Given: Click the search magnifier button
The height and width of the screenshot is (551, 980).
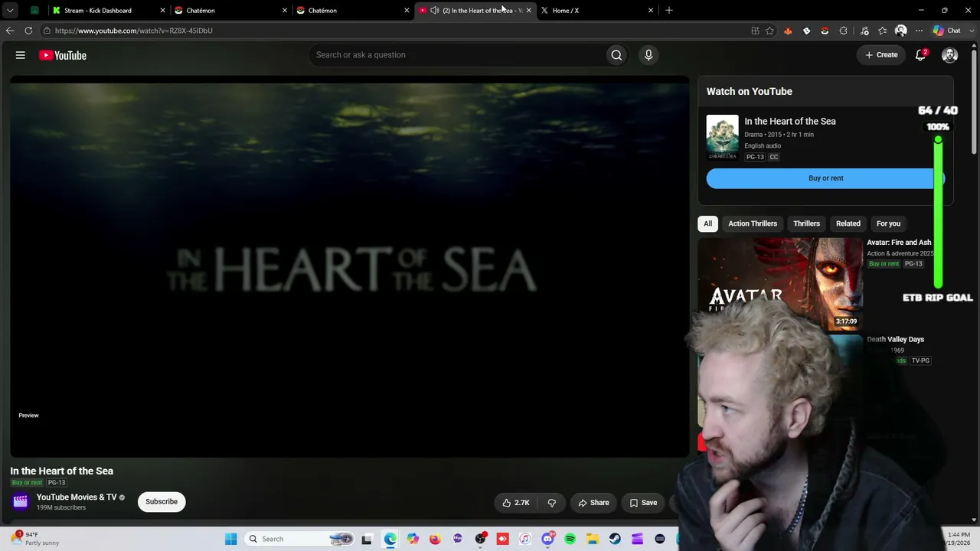Looking at the screenshot, I should click(616, 55).
